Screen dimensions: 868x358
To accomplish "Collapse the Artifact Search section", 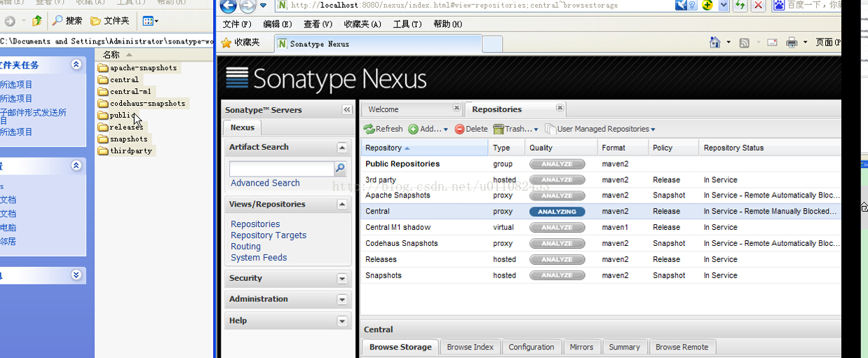I will pyautogui.click(x=342, y=148).
